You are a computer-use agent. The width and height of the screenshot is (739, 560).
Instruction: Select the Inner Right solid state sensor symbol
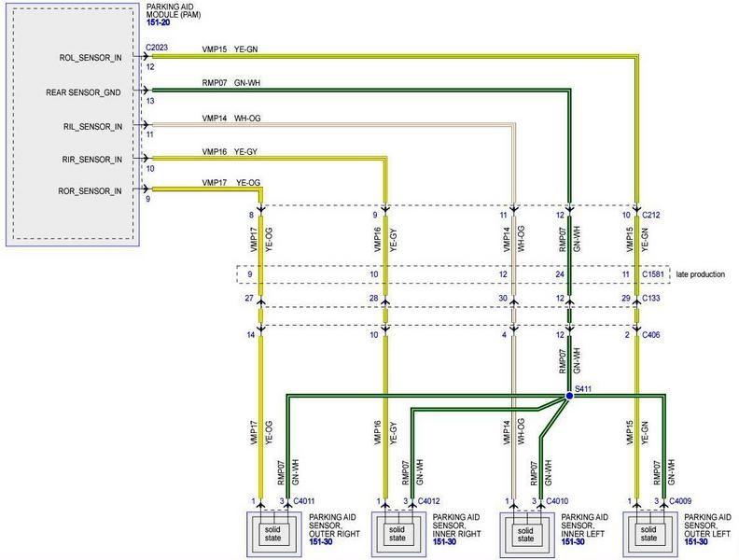(x=397, y=534)
